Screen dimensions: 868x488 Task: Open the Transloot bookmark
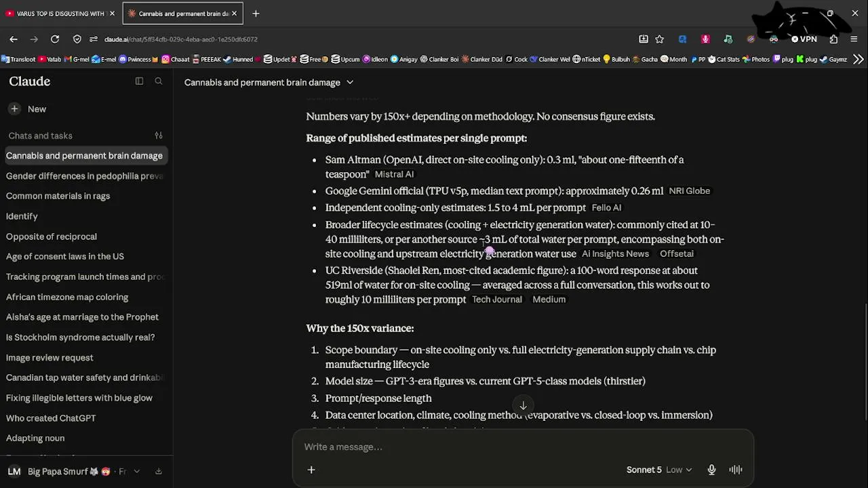coord(18,60)
